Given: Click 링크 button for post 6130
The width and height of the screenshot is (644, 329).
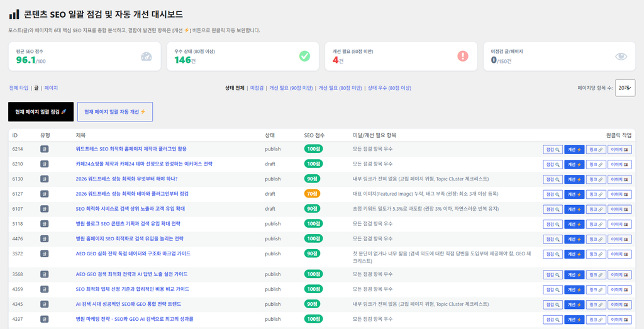Looking at the screenshot, I should 596,179.
